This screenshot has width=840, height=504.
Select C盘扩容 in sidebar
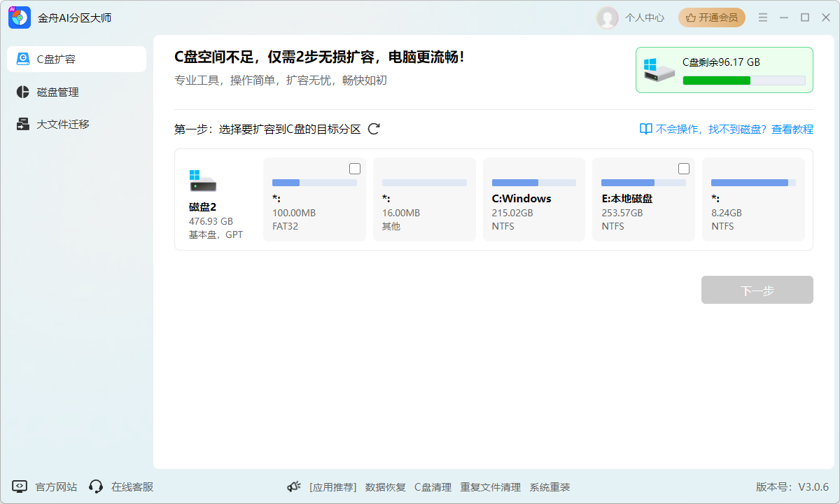(x=77, y=59)
